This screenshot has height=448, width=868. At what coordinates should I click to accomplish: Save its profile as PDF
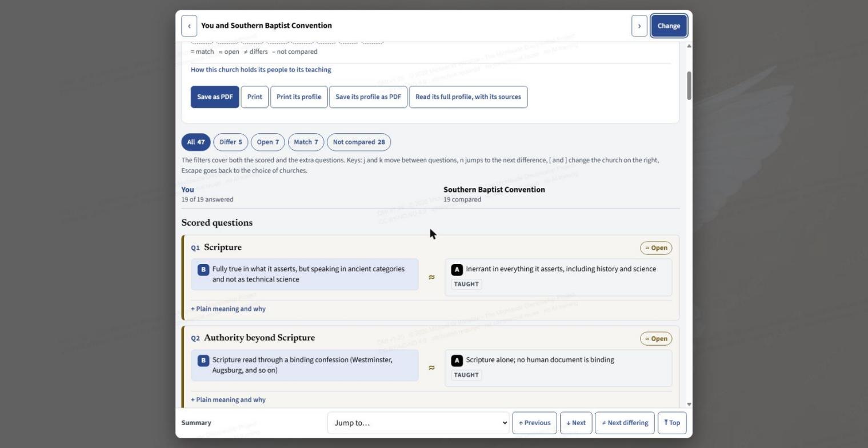[x=368, y=97]
